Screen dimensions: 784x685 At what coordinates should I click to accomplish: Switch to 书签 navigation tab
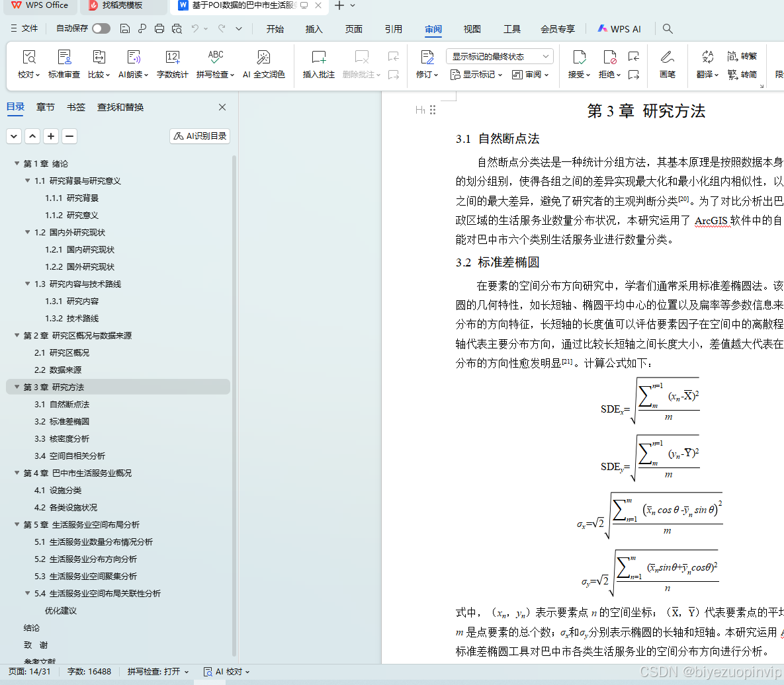click(76, 107)
